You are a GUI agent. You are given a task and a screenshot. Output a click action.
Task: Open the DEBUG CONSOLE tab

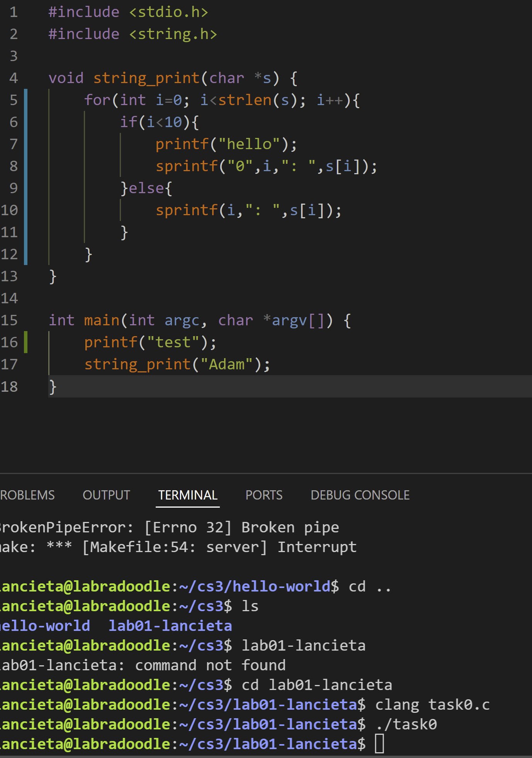coord(360,495)
